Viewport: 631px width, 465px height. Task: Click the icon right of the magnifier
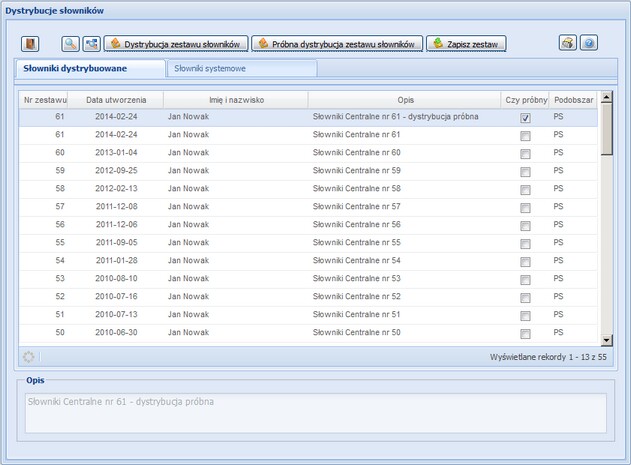[x=91, y=44]
